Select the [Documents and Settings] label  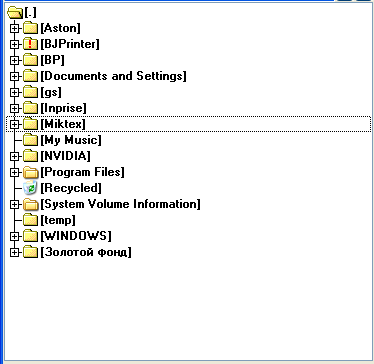tap(113, 76)
